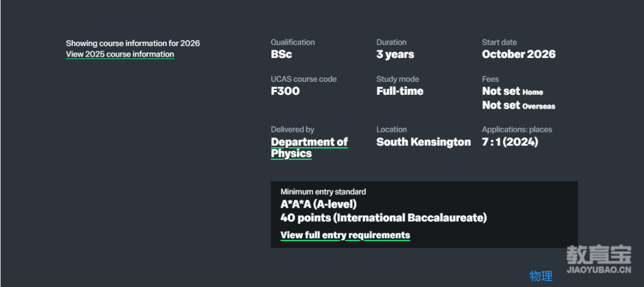Open View full entry requirements link
The image size is (644, 287).
(x=345, y=235)
